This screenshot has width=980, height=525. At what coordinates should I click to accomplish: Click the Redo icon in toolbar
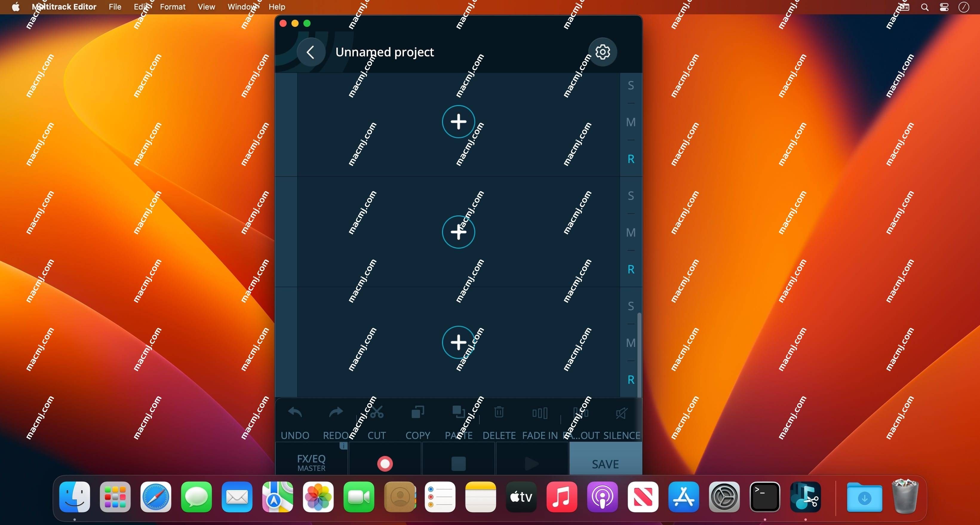pos(337,414)
